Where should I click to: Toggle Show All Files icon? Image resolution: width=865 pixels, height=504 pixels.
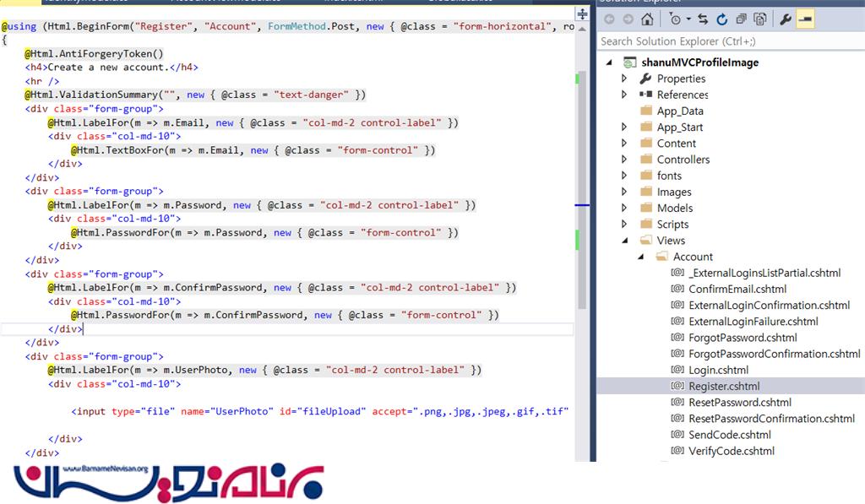click(x=760, y=19)
